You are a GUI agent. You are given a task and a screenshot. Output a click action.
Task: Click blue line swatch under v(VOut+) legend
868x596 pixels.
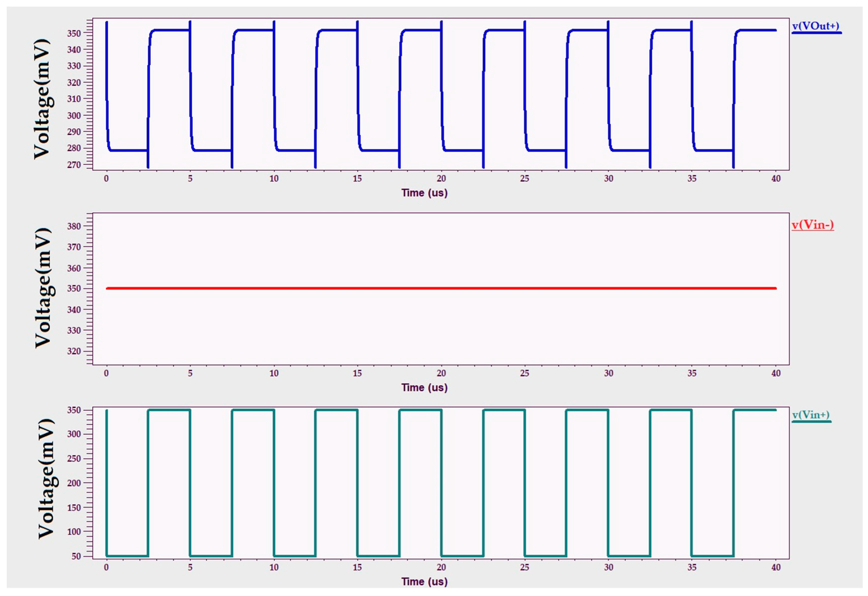click(816, 33)
